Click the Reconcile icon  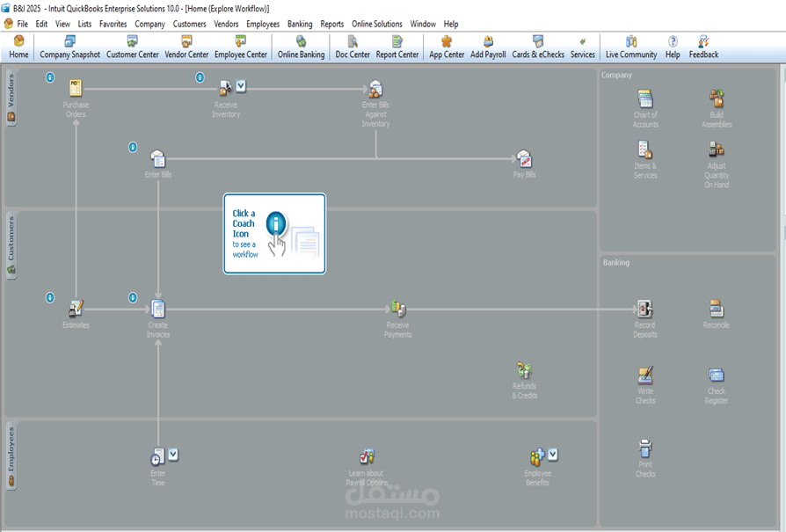point(717,309)
